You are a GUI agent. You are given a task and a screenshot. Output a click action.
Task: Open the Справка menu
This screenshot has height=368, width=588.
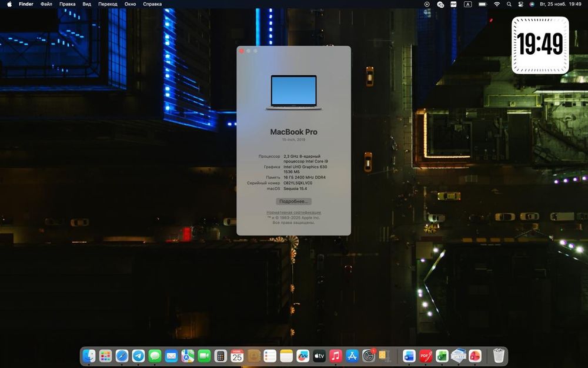pos(152,4)
